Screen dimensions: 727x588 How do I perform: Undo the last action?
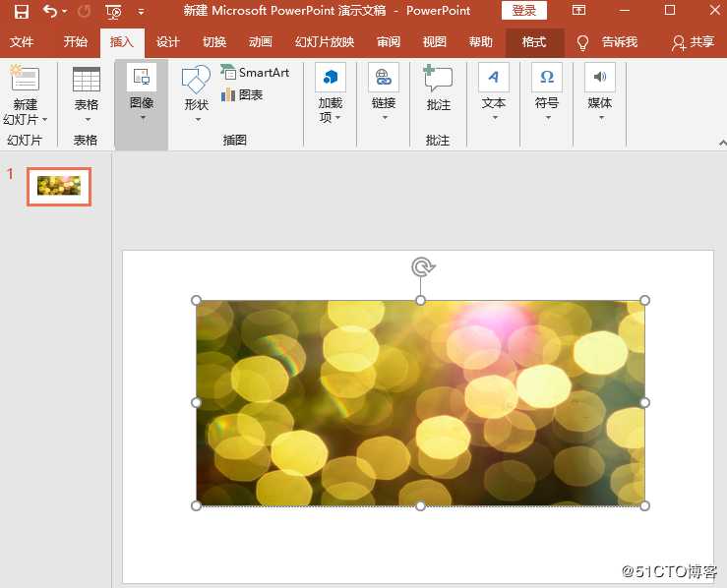pos(50,11)
